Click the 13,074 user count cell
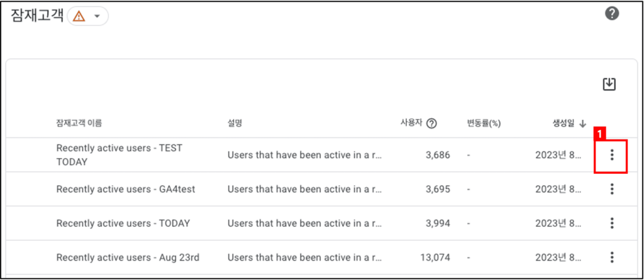The width and height of the screenshot is (644, 280). tap(435, 258)
